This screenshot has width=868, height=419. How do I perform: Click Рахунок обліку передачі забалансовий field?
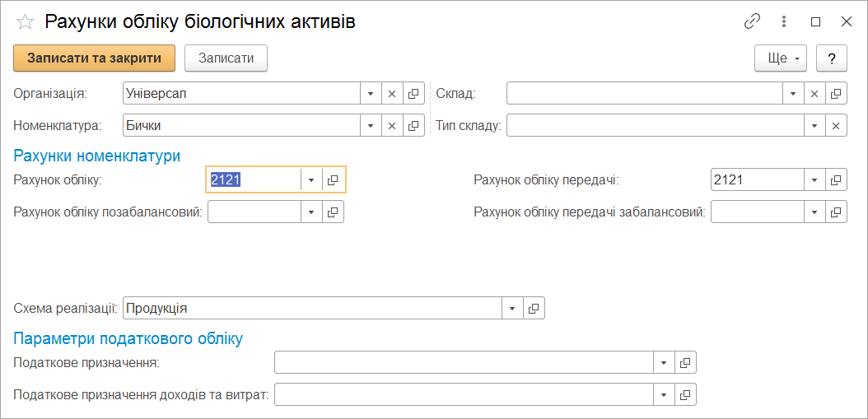(758, 212)
